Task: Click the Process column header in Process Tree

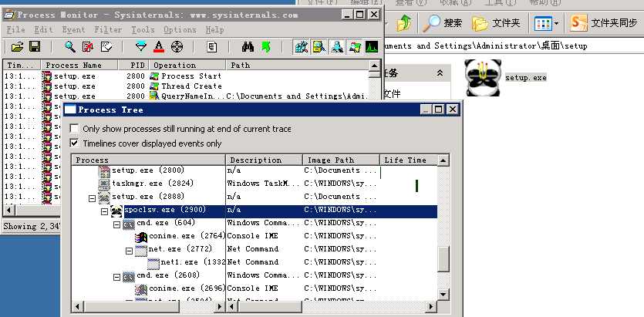Action: point(149,160)
